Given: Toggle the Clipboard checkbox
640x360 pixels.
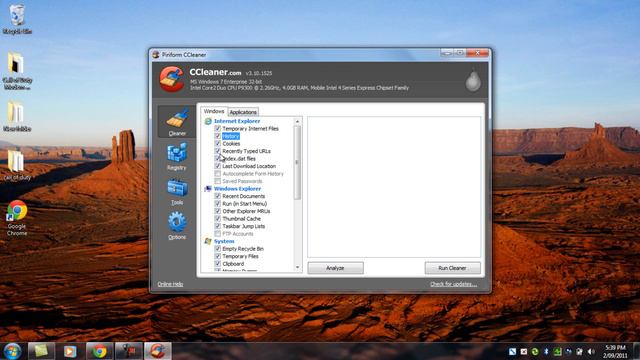Looking at the screenshot, I should coord(218,264).
